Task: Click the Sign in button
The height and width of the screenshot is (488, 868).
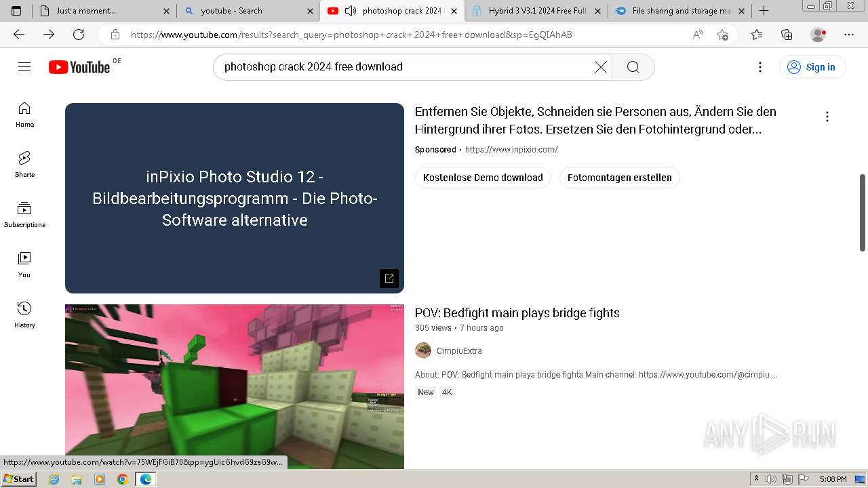Action: [812, 66]
